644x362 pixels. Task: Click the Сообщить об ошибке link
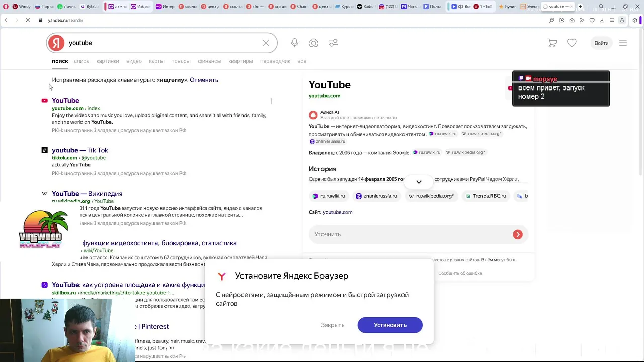click(x=460, y=273)
